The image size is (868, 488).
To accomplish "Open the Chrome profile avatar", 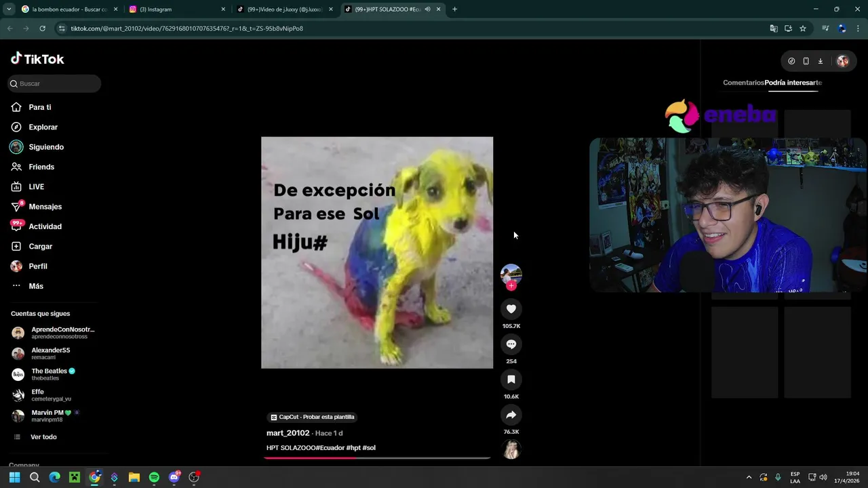I will tap(842, 28).
